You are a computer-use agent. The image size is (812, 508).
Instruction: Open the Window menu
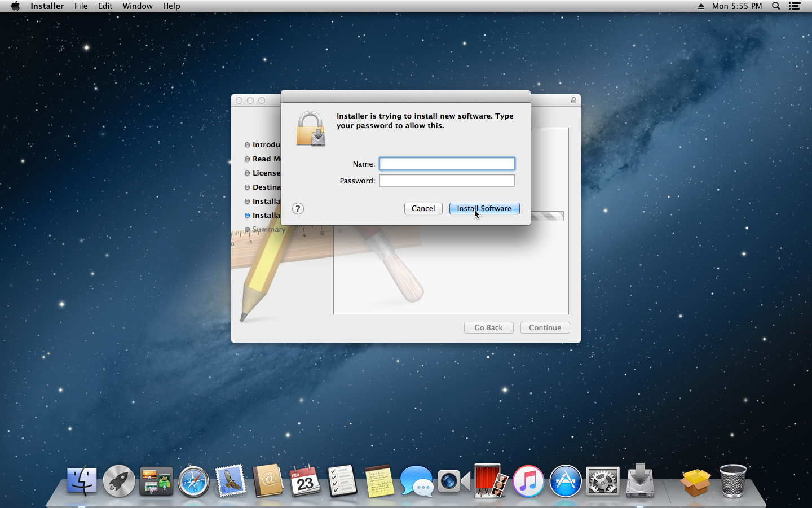tap(138, 6)
